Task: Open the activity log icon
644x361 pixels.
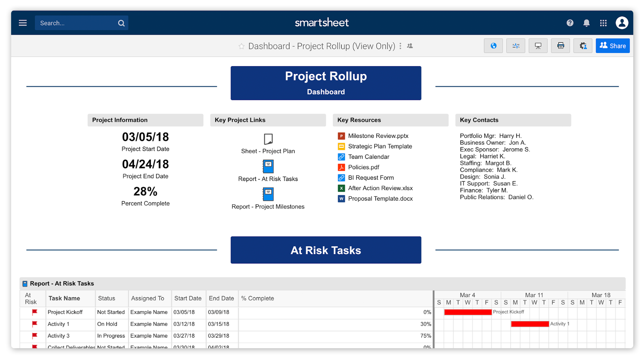Action: [x=516, y=46]
